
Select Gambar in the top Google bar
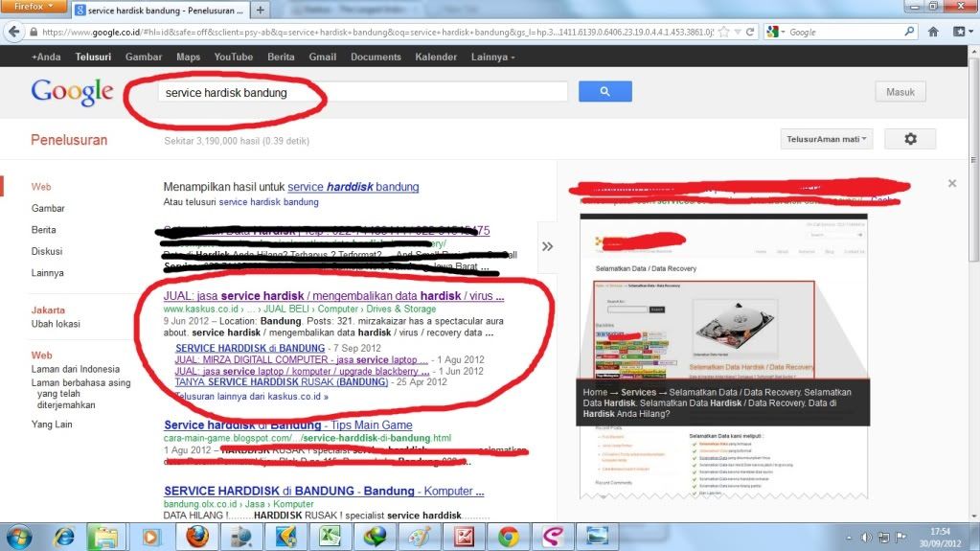tap(143, 57)
